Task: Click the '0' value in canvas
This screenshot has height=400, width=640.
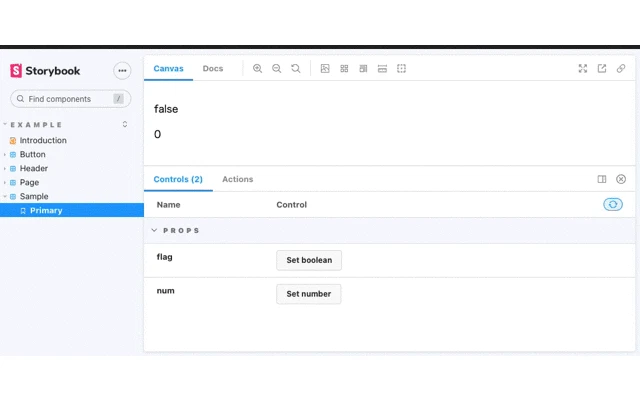Action: [x=157, y=134]
